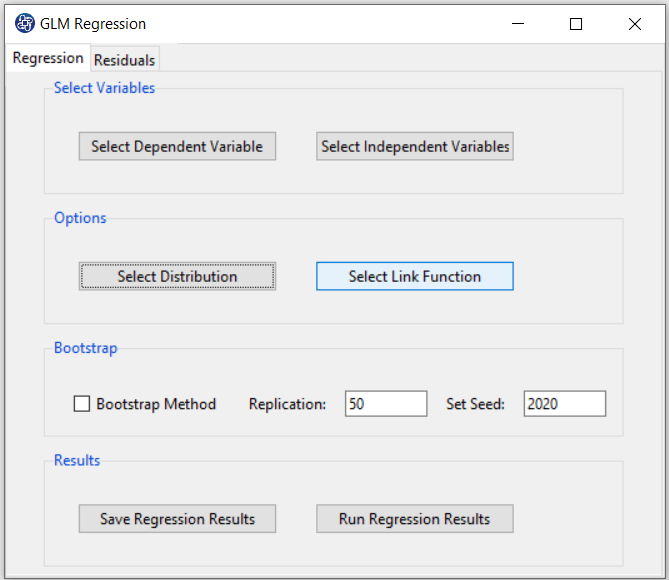This screenshot has width=669, height=580.
Task: Close the GLM Regression dialog
Action: (635, 24)
